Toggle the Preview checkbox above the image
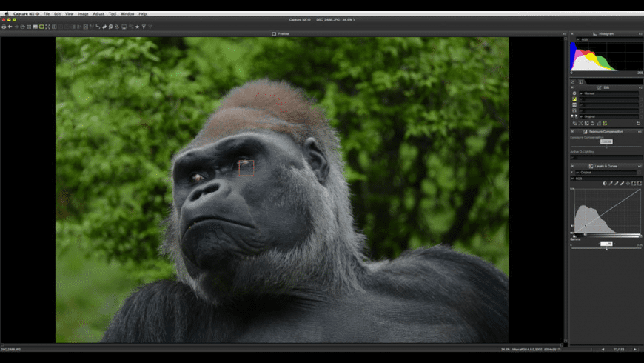The height and width of the screenshot is (363, 644). coord(274,34)
